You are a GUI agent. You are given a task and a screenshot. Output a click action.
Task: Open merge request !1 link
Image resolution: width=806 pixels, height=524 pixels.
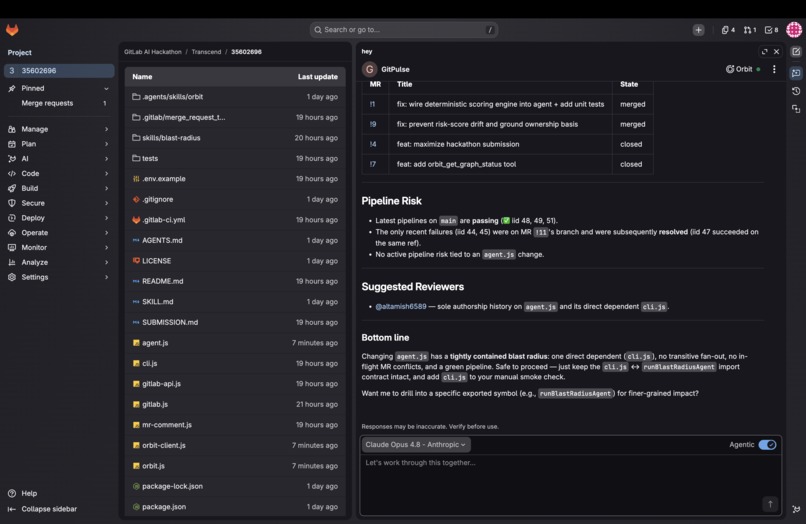point(372,104)
